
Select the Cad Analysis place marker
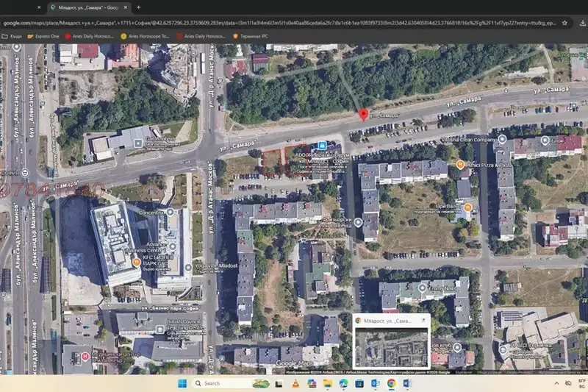138,143
